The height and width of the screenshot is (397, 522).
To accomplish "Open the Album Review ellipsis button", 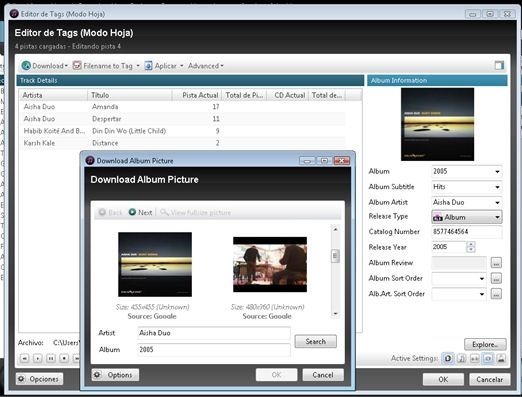I will [496, 263].
